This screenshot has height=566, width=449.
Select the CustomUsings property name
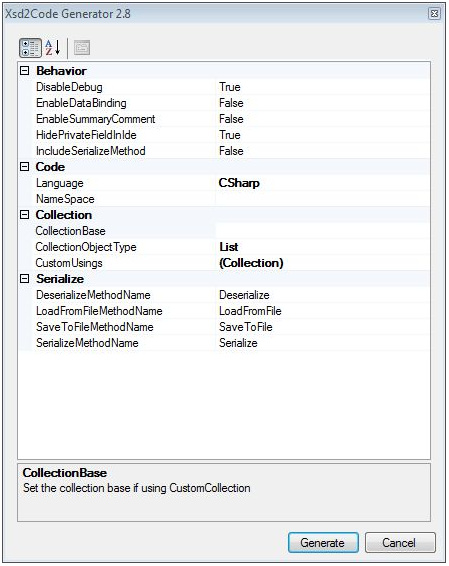69,263
